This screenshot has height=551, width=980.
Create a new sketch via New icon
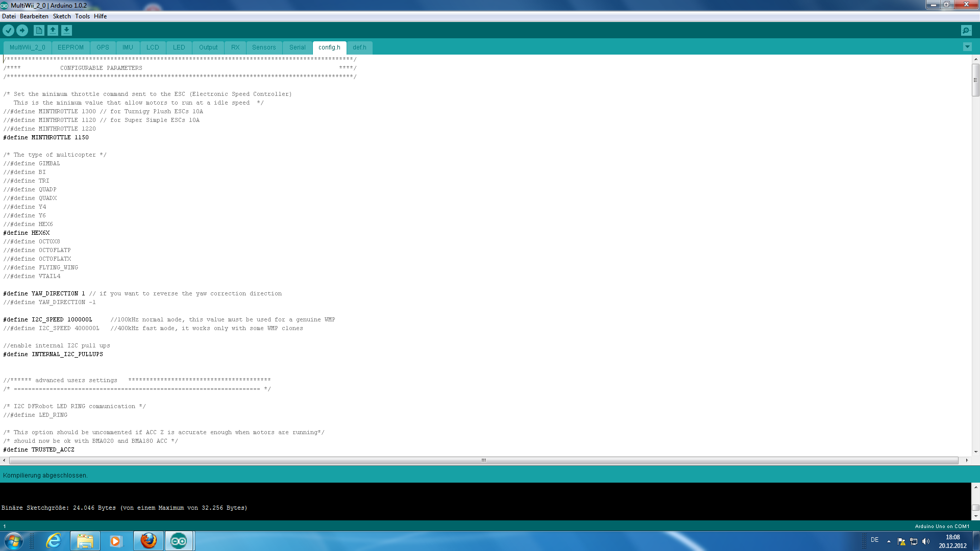(39, 31)
